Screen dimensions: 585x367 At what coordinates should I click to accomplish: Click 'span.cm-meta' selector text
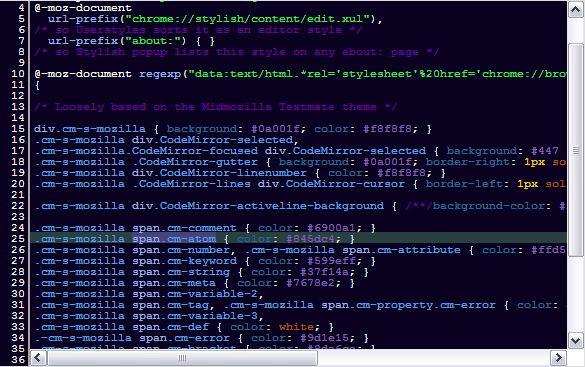[174, 283]
